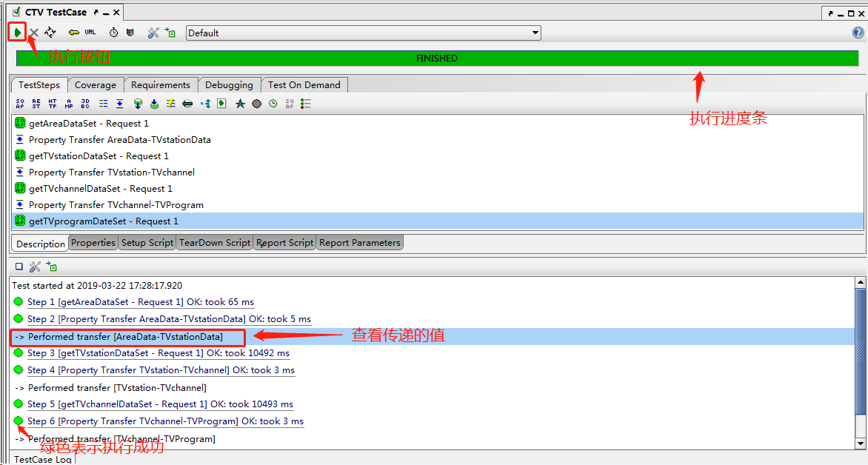The height and width of the screenshot is (465, 868).
Task: Export the TestCase log icon
Action: 52,267
